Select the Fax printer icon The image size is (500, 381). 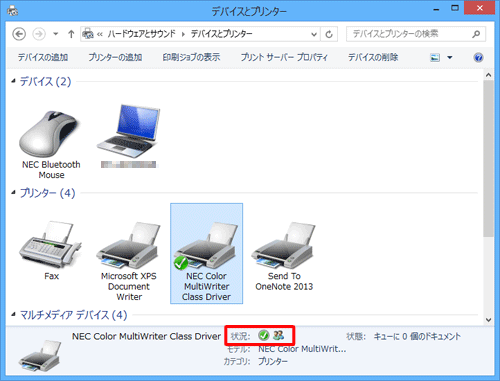[x=50, y=245]
